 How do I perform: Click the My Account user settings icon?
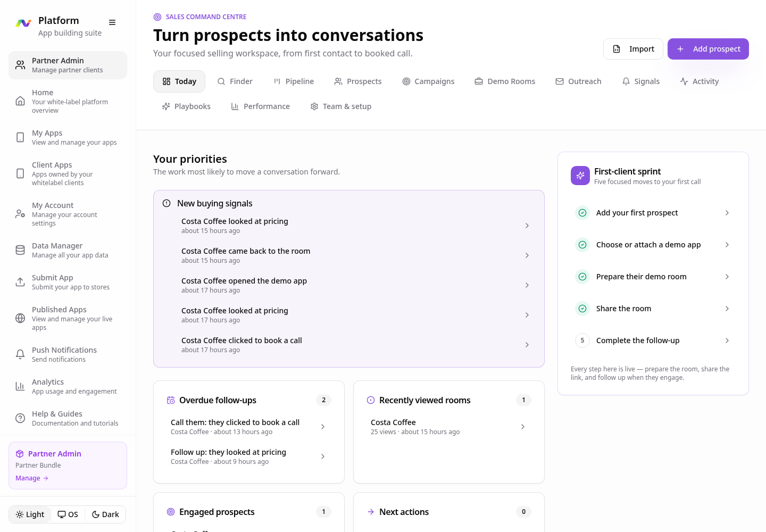(20, 214)
